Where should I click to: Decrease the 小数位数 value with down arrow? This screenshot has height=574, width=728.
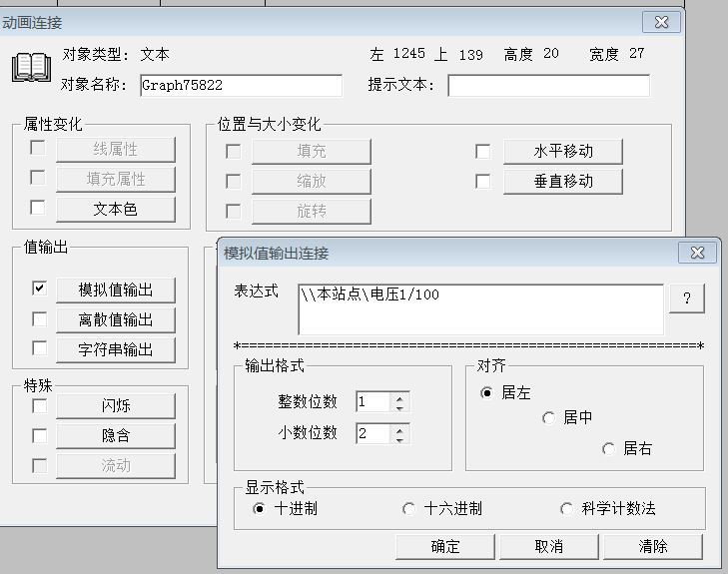[x=400, y=439]
